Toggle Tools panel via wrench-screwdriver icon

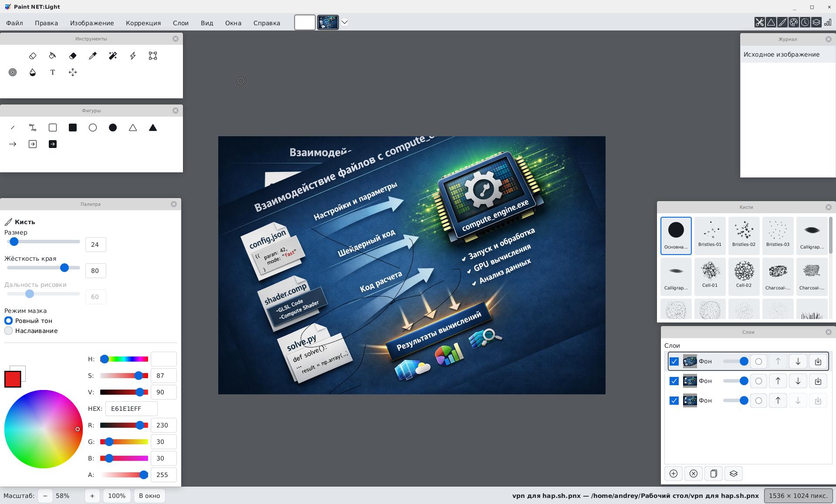click(x=760, y=22)
